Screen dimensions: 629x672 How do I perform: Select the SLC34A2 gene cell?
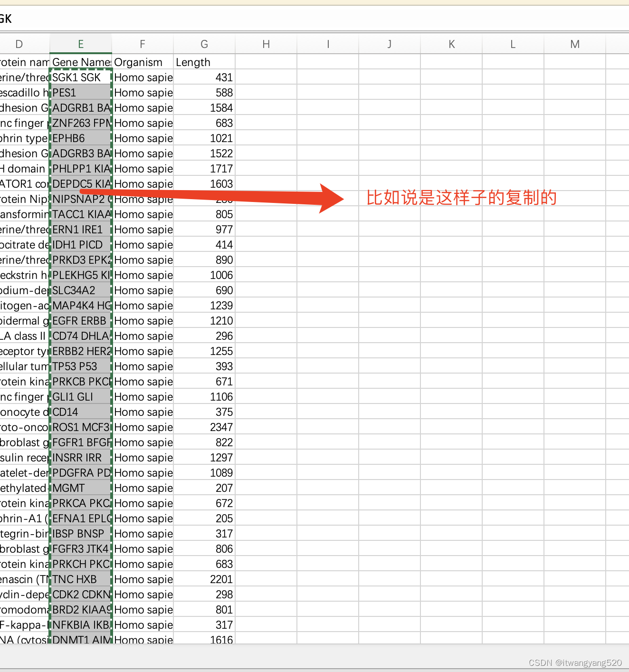(81, 290)
